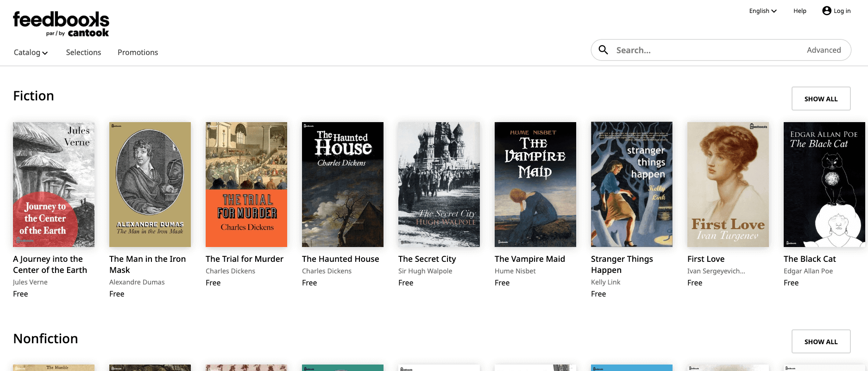The image size is (868, 371).
Task: Show all Fiction books
Action: tap(821, 99)
